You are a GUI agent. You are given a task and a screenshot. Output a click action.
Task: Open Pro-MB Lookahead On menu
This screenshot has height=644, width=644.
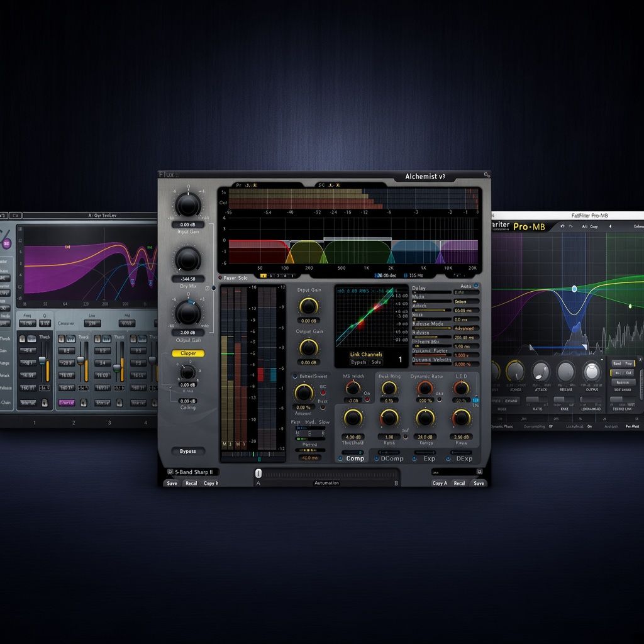[589, 426]
